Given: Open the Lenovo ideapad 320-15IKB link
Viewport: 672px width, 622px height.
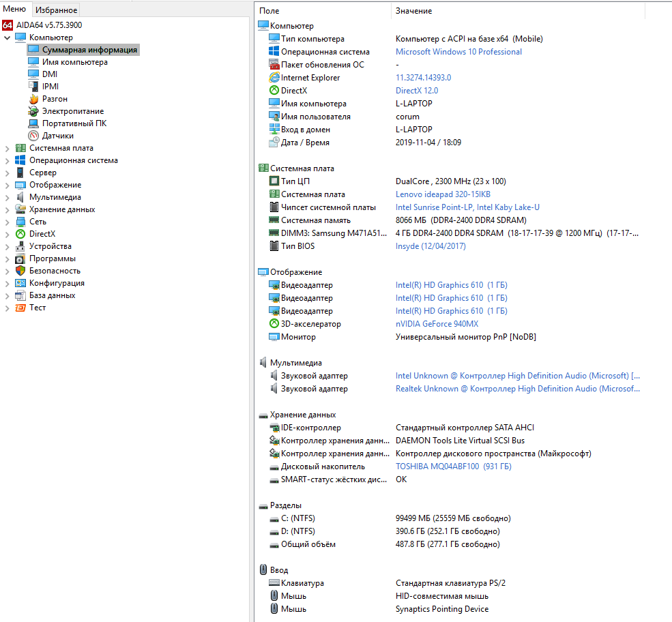Looking at the screenshot, I should click(443, 194).
